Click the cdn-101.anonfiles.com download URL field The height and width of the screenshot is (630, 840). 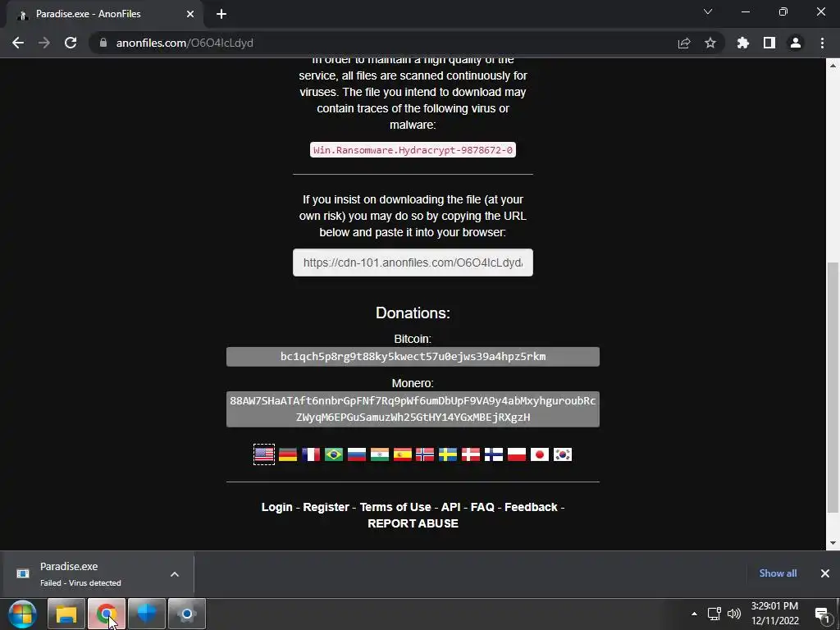413,262
